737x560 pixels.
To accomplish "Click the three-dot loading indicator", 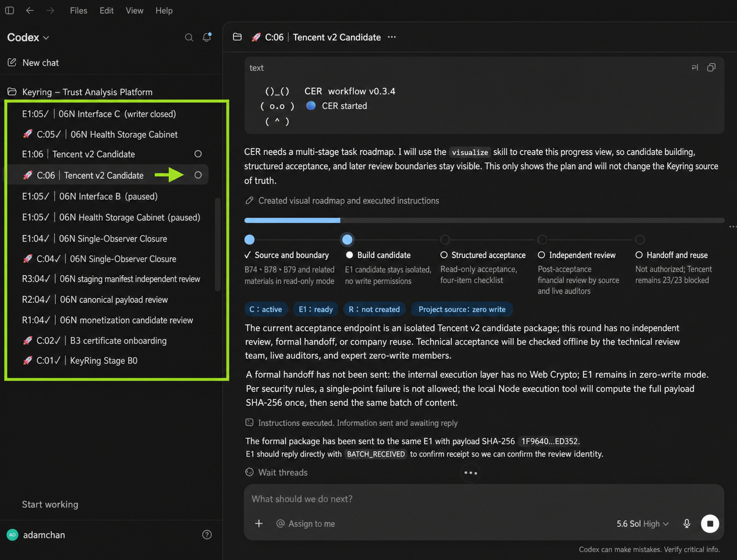I will coord(470,473).
